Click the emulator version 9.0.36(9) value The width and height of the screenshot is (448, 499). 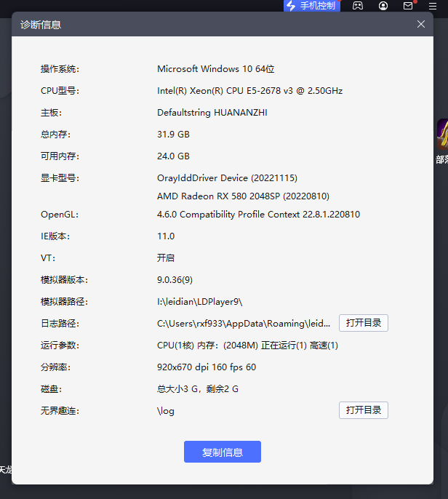175,280
